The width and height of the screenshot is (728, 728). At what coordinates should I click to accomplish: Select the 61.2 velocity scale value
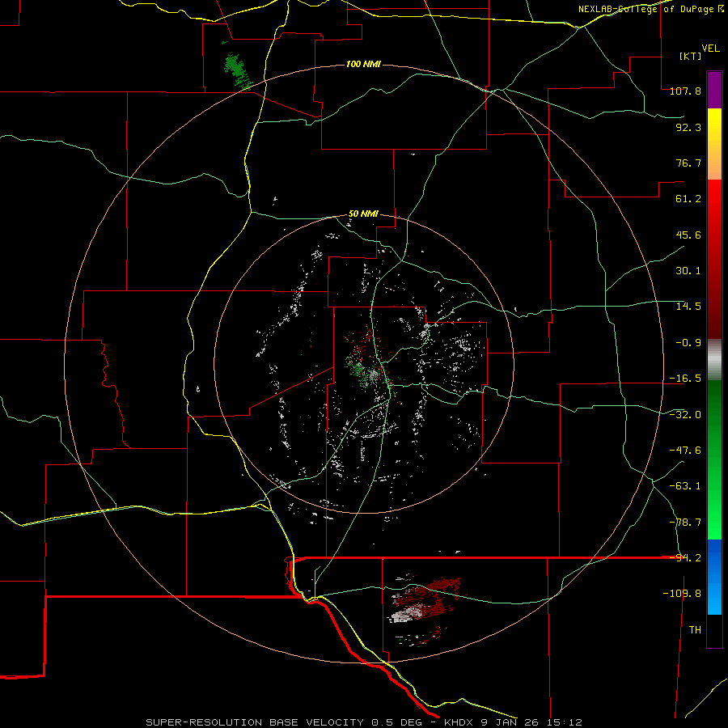click(x=688, y=199)
